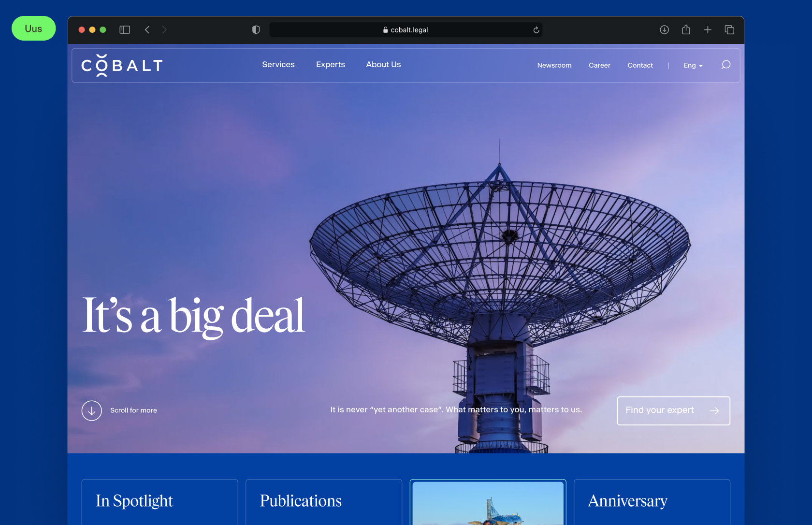The width and height of the screenshot is (812, 525).
Task: Visit the Career page link
Action: (599, 65)
